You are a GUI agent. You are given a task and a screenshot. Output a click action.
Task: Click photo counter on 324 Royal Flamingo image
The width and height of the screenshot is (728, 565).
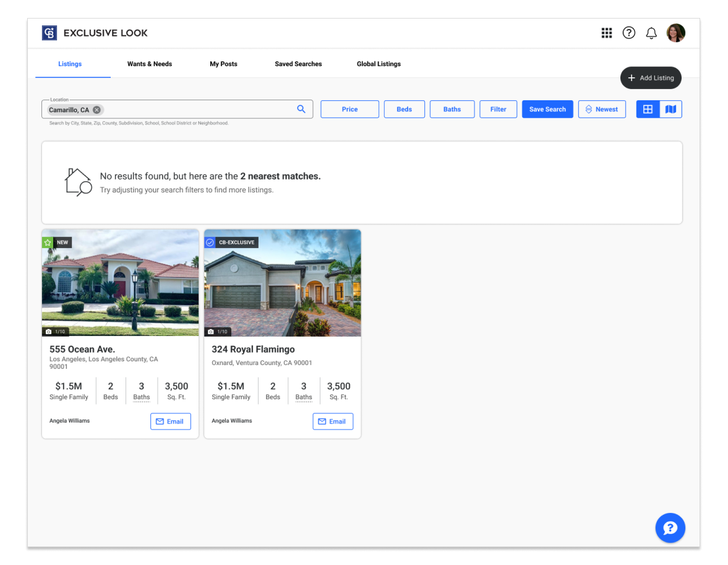point(218,332)
